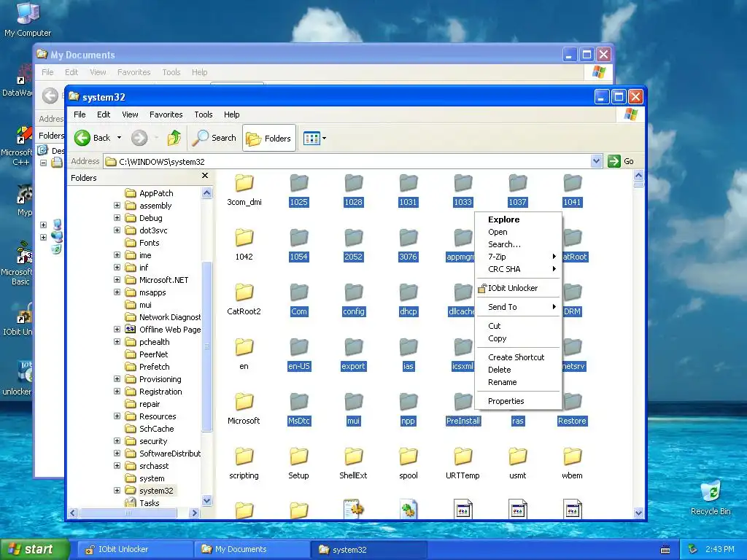This screenshot has width=747, height=560.
Task: Select the usmt folder icon
Action: (517, 456)
